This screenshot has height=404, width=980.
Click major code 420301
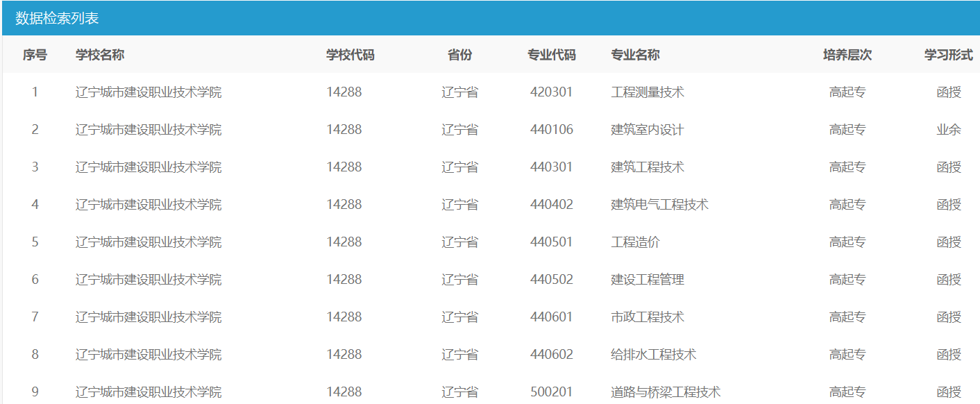click(552, 92)
